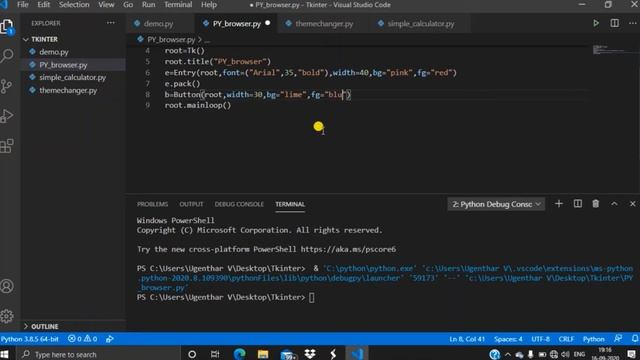Kill terminal with trash icon

click(596, 204)
